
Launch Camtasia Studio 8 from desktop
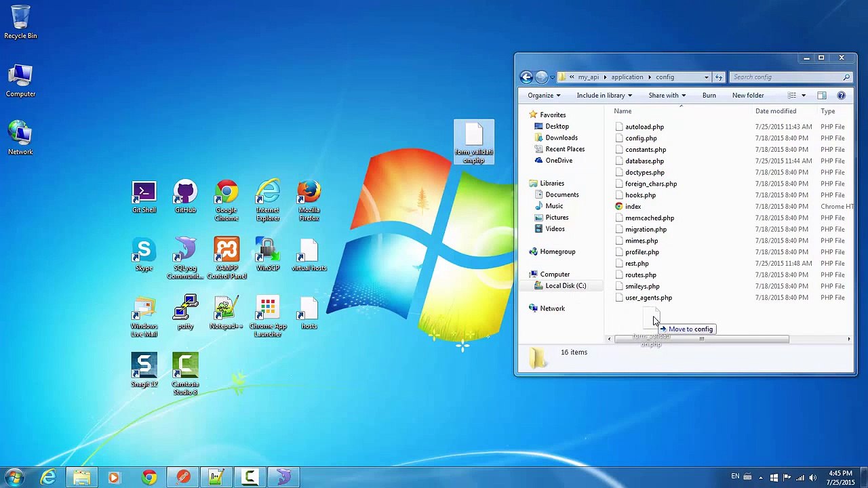tap(185, 373)
